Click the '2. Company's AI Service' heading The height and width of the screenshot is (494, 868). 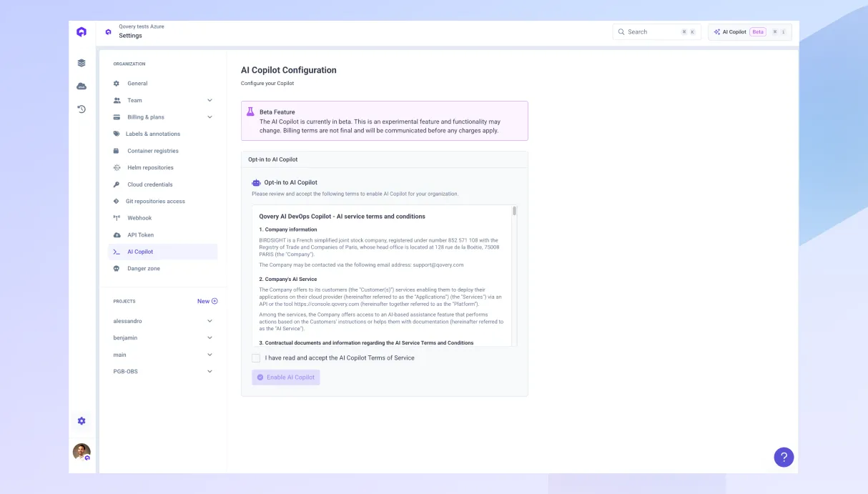pyautogui.click(x=288, y=280)
